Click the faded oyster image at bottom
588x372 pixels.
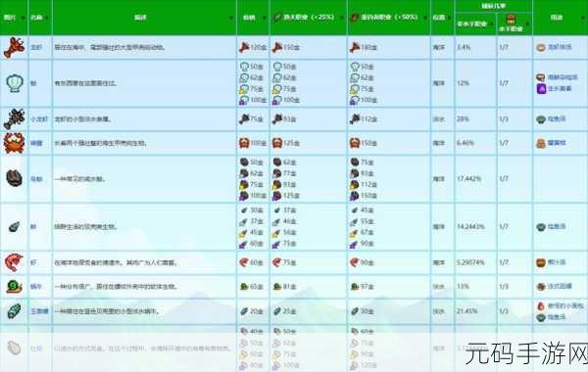(x=15, y=349)
